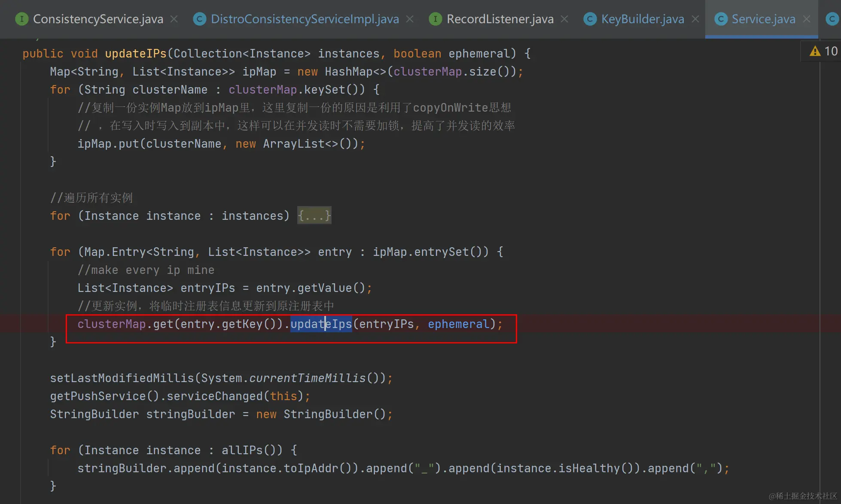This screenshot has height=504, width=841.
Task: Switch to DistroConsistencyServiceImpl.java tab
Action: click(305, 19)
